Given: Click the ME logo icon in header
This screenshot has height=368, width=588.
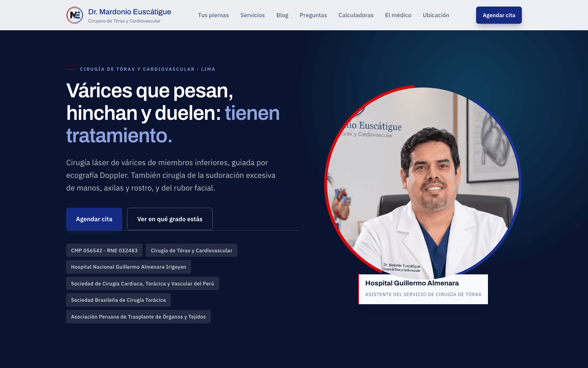Looking at the screenshot, I should click(75, 15).
